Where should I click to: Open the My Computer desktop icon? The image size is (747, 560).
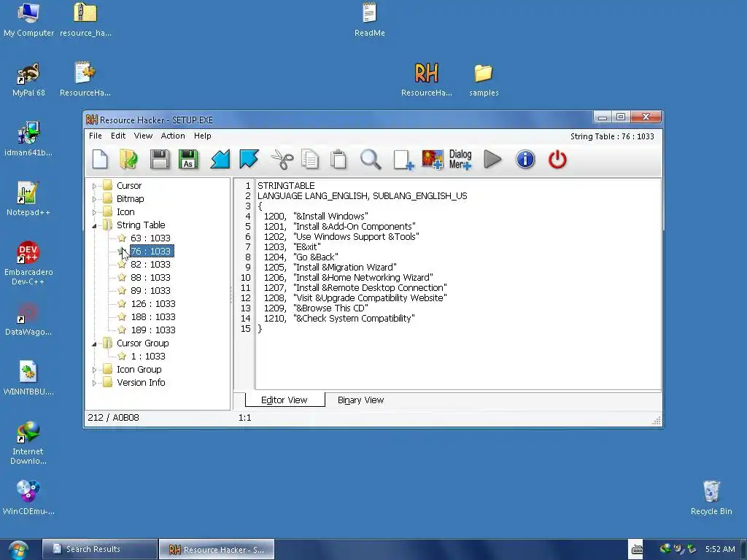click(28, 20)
